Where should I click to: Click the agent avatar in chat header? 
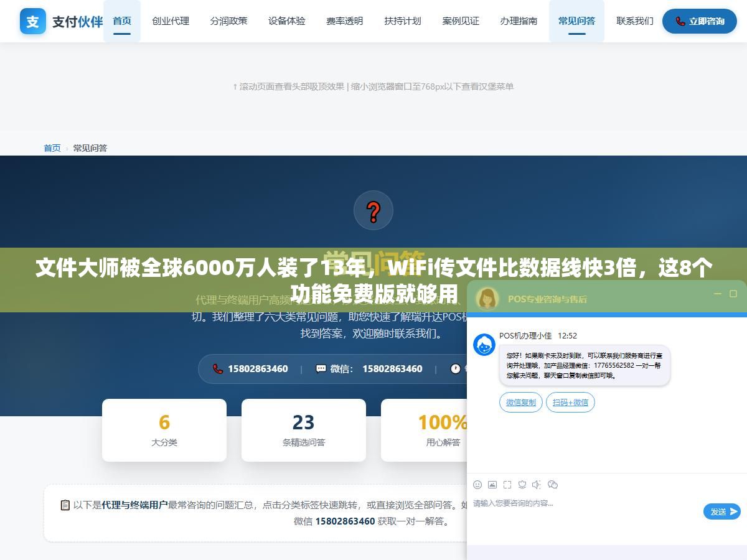(x=487, y=299)
